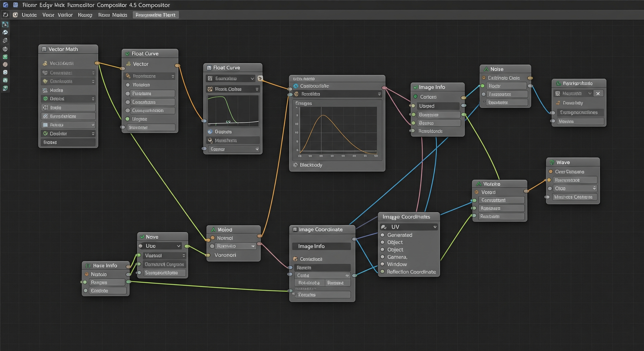
Task: Open the Vector menu in the header
Action: point(48,15)
